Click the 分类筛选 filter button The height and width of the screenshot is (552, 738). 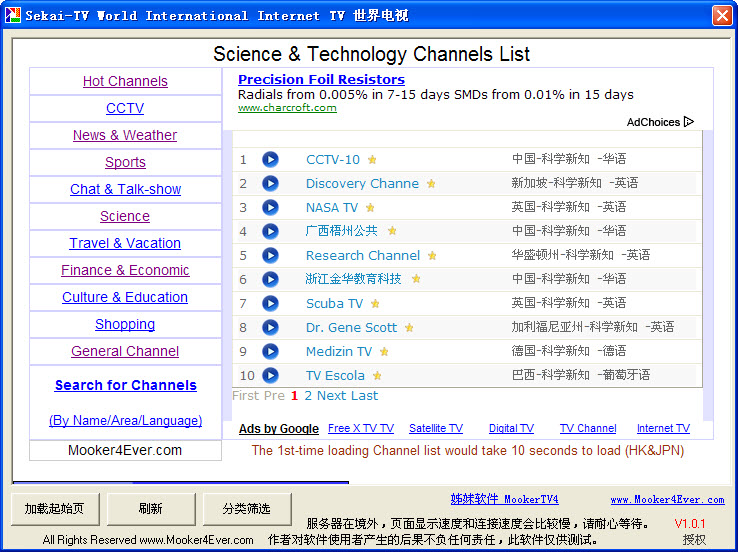coord(247,509)
